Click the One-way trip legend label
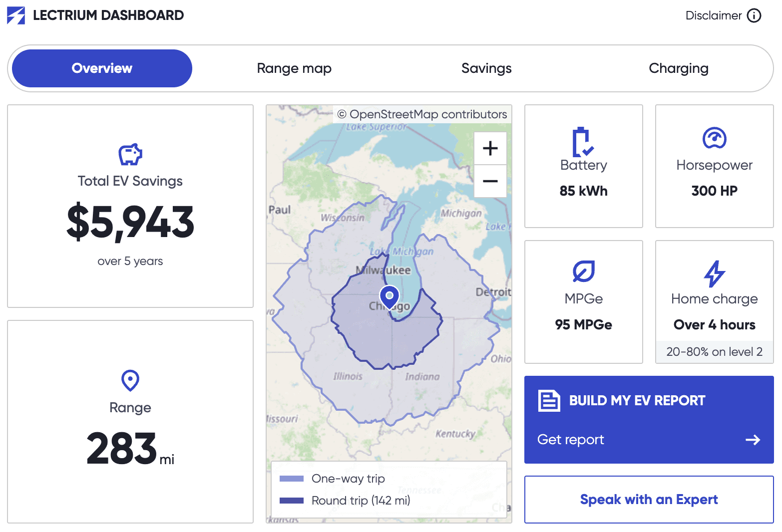 tap(348, 479)
